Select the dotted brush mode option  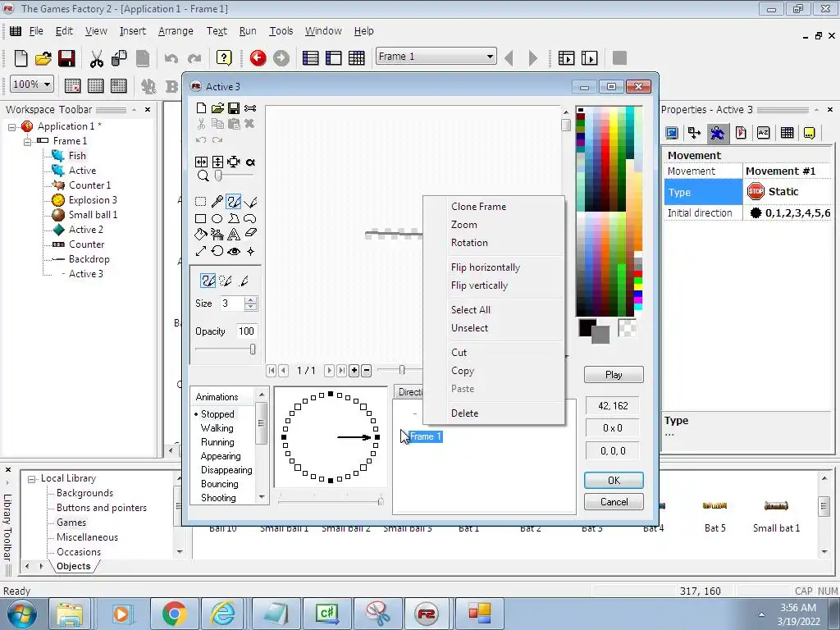tap(226, 281)
